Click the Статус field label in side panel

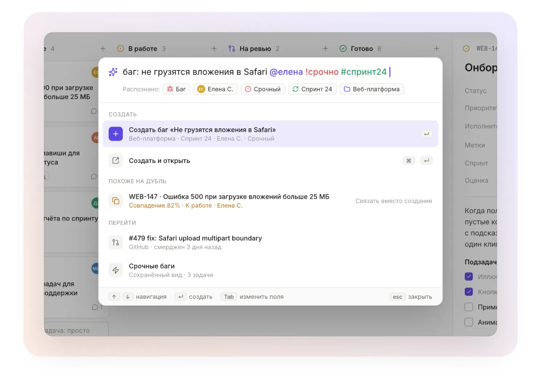[476, 91]
